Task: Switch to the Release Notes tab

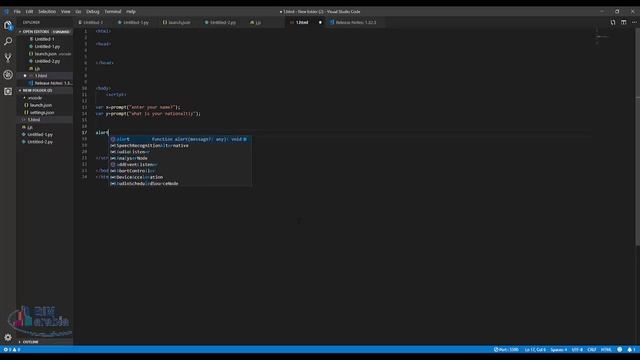Action: pyautogui.click(x=356, y=22)
